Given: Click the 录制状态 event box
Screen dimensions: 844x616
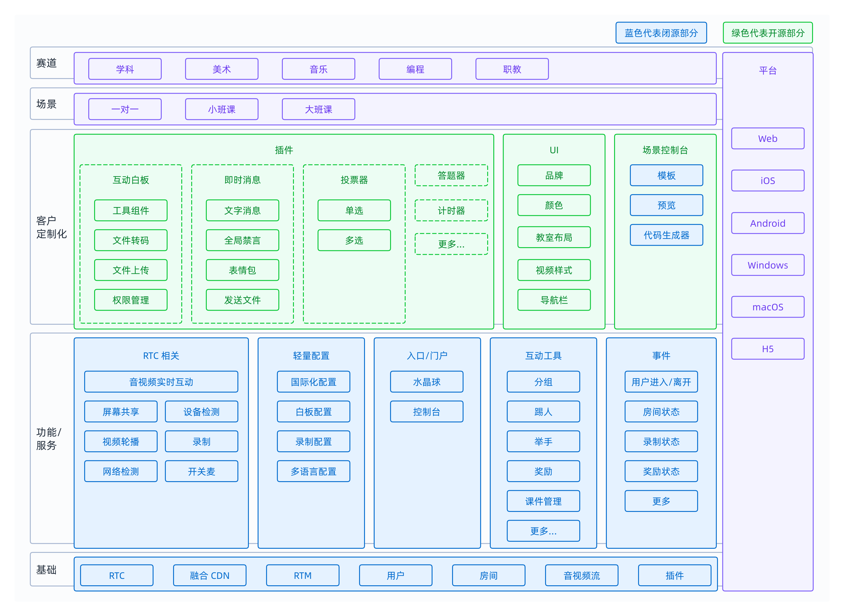Looking at the screenshot, I should [661, 441].
